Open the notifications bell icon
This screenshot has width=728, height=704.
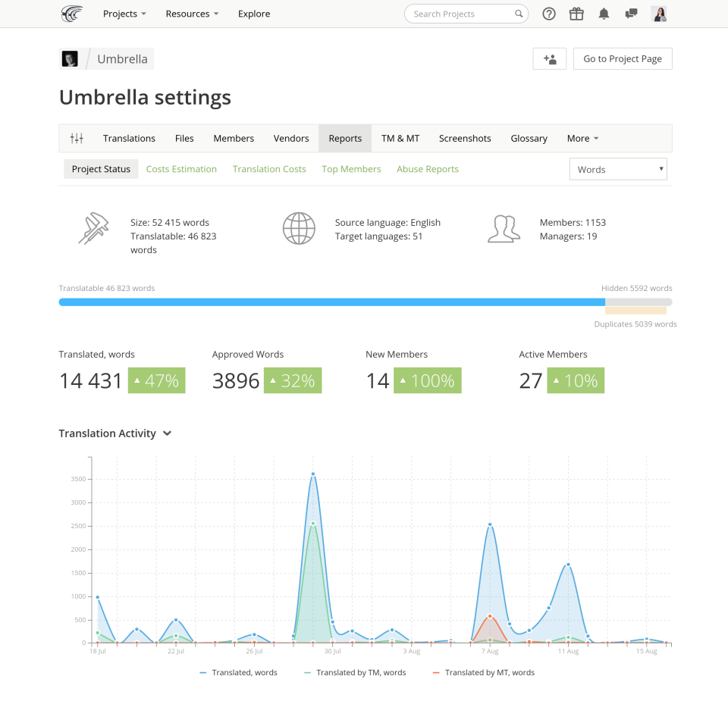click(604, 14)
